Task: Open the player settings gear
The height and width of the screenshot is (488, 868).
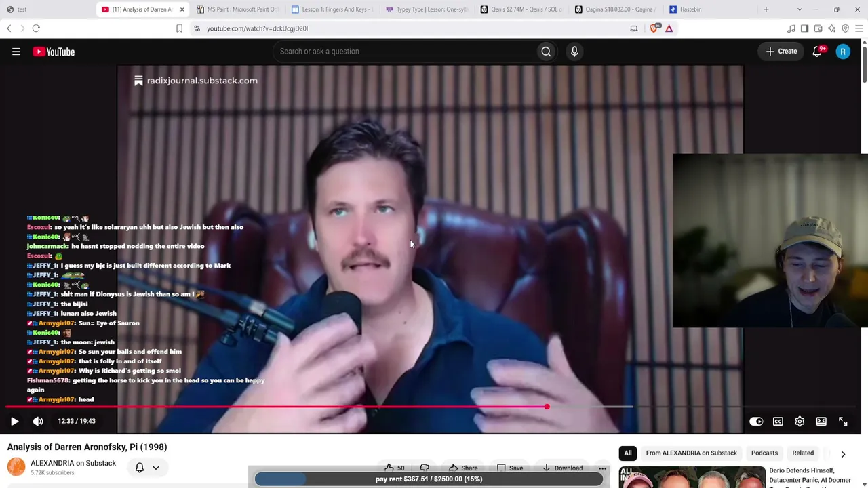Action: [800, 422]
